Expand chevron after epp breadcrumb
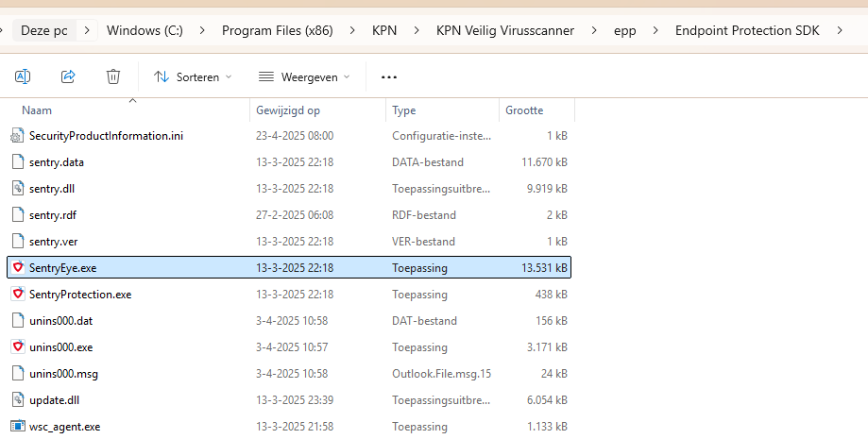 pos(655,30)
